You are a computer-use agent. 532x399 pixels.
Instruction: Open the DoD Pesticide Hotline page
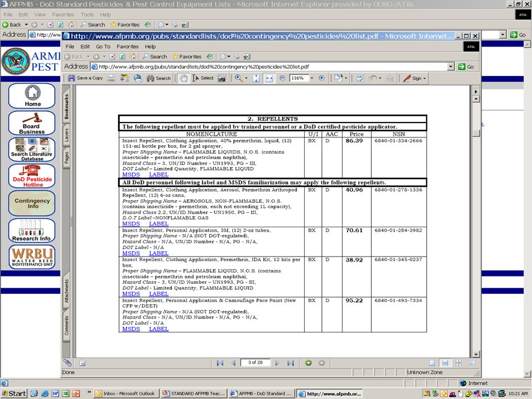click(32, 176)
